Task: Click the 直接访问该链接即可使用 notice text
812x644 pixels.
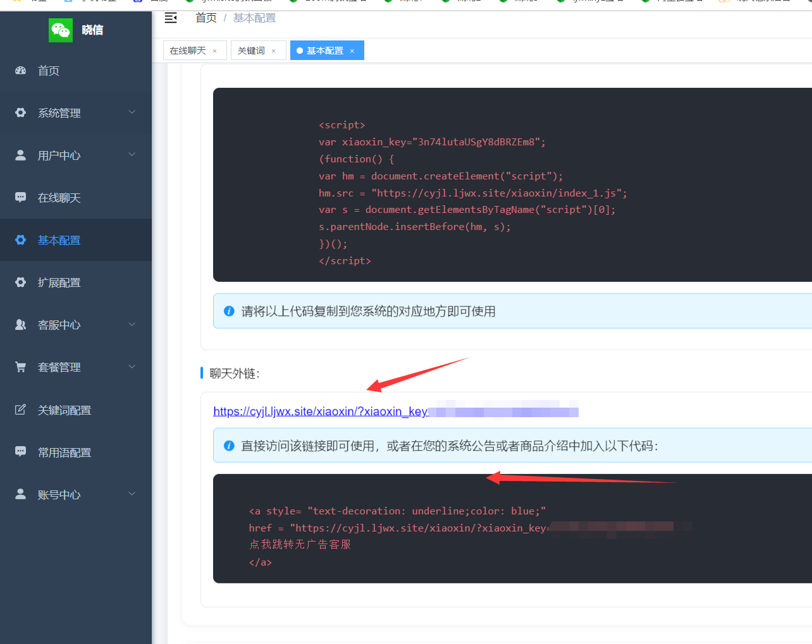Action: tap(450, 446)
